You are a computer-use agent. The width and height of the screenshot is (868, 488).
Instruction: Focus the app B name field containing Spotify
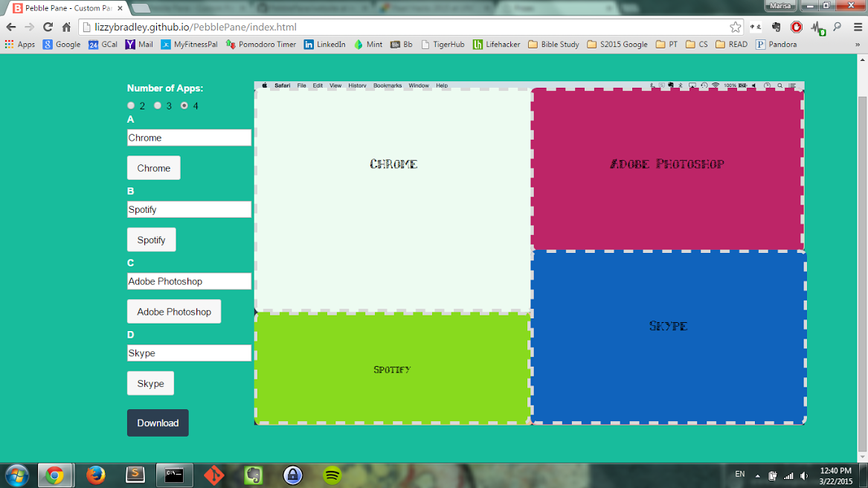click(190, 209)
